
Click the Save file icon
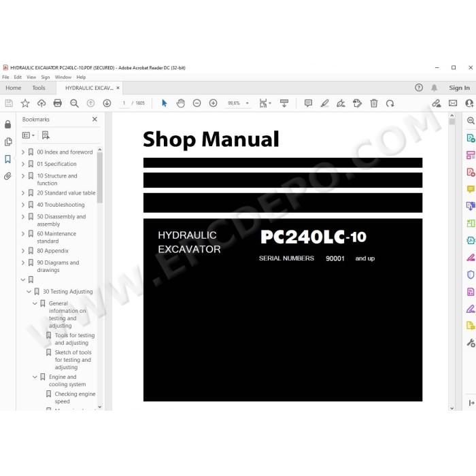(x=9, y=103)
